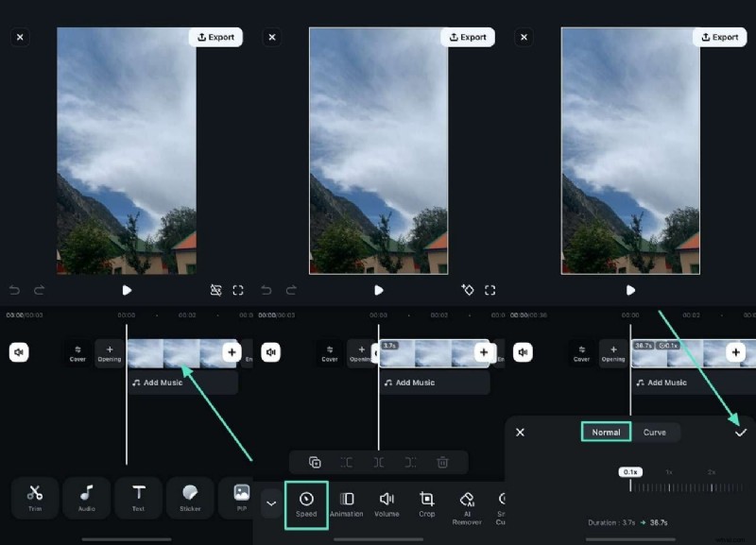The width and height of the screenshot is (756, 545).
Task: Mute the clip audio track
Action: [21, 352]
